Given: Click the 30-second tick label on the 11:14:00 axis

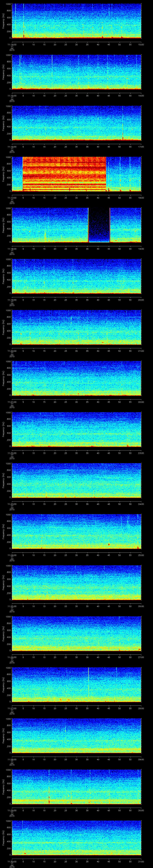Looking at the screenshot, I should pos(77,44).
